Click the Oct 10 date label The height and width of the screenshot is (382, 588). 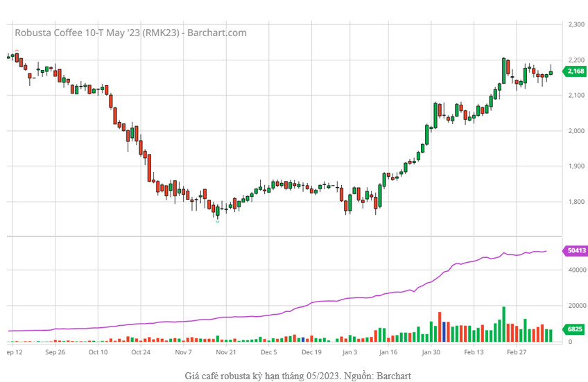coord(98,352)
